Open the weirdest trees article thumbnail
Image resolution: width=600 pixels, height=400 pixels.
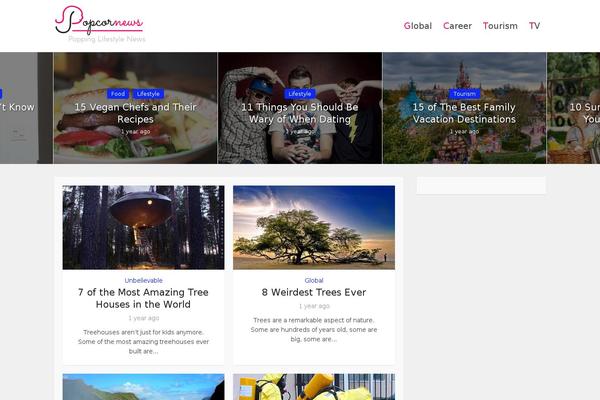314,227
